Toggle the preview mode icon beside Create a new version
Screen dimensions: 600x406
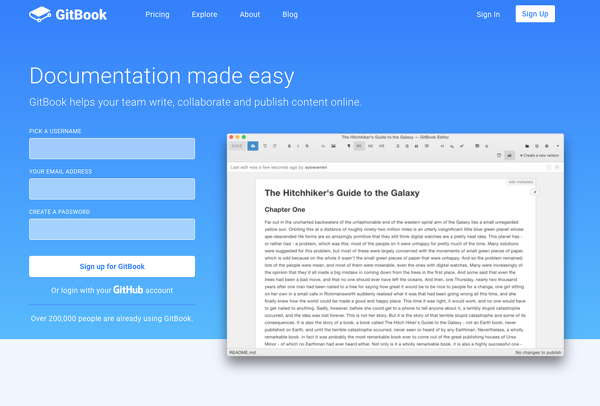(x=509, y=155)
